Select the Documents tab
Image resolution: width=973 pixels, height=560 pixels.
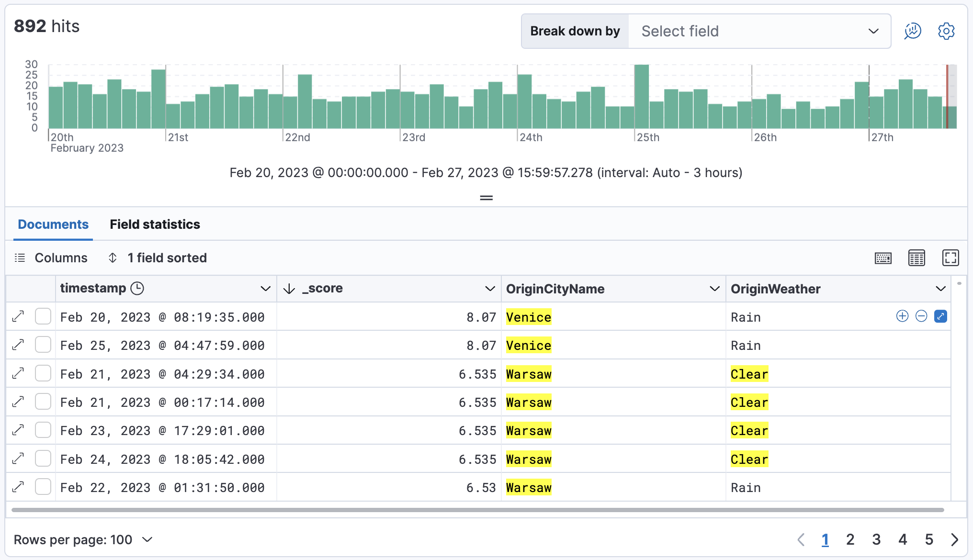coord(53,224)
